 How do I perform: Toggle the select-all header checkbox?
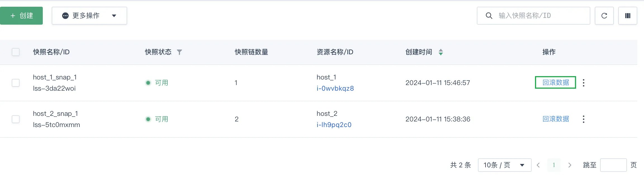click(x=16, y=52)
